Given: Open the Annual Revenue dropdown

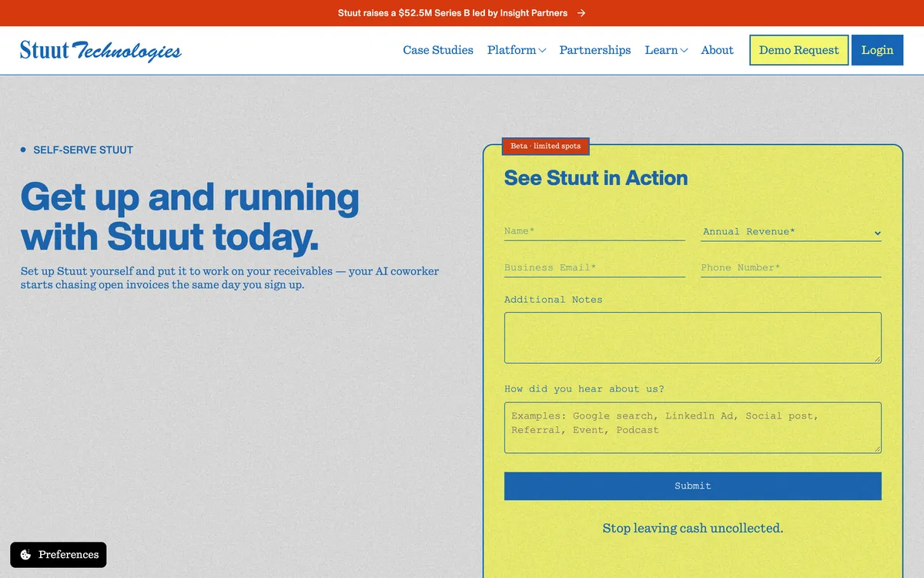Looking at the screenshot, I should point(791,231).
